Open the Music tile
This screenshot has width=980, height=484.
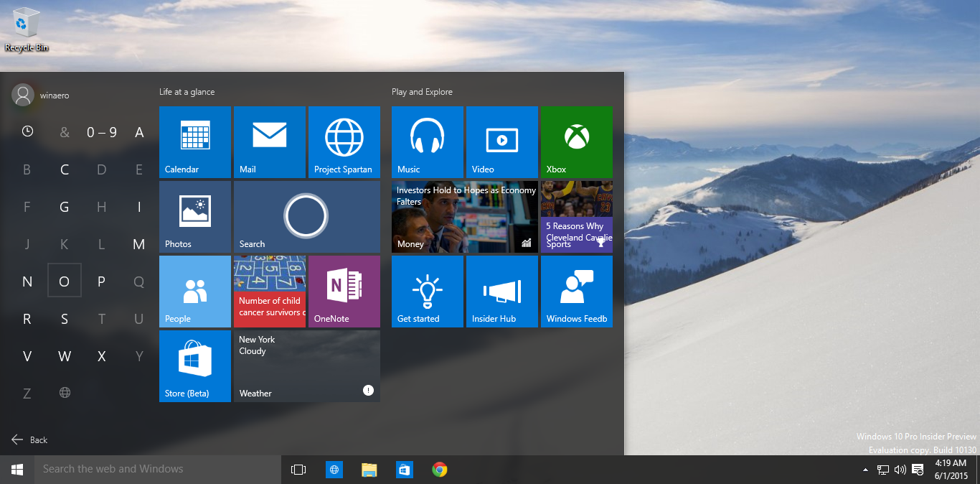pyautogui.click(x=427, y=141)
